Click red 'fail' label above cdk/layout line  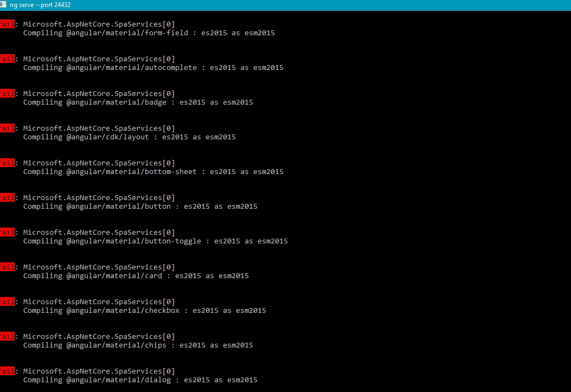coord(7,128)
